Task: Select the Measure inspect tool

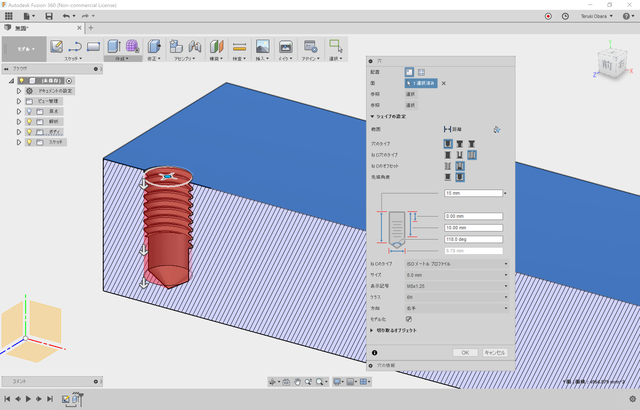Action: pyautogui.click(x=239, y=47)
